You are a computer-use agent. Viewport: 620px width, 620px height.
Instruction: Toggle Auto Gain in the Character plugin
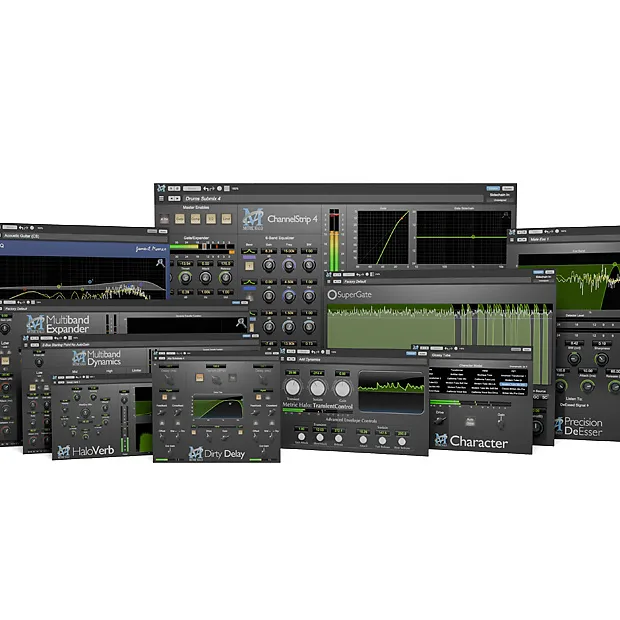click(470, 421)
